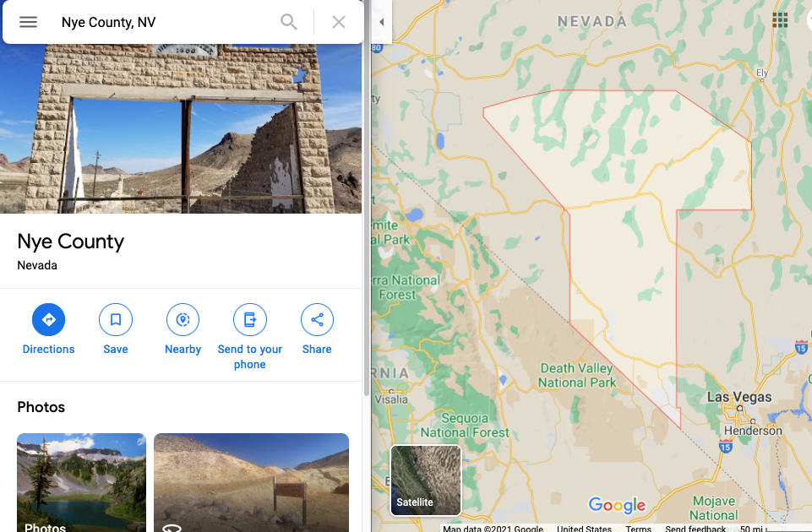Select Las Vegas on the map

click(x=739, y=398)
